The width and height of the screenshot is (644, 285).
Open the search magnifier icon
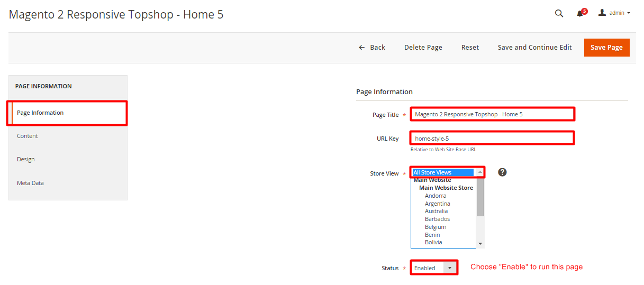(x=559, y=13)
